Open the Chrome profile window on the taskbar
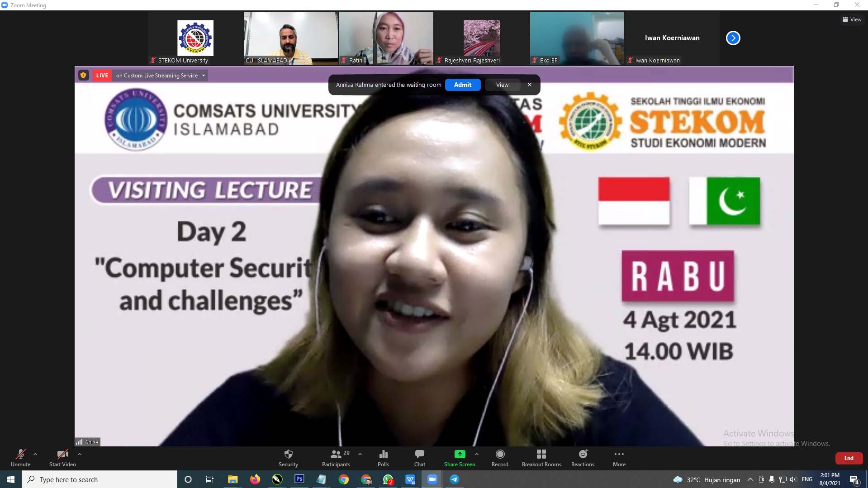Image resolution: width=868 pixels, height=488 pixels. (366, 479)
